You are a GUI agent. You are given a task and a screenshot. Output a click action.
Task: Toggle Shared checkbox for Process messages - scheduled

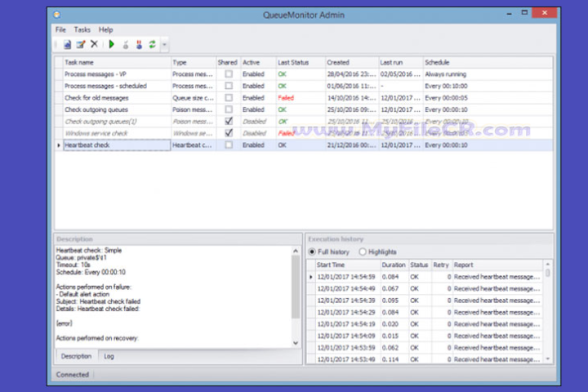click(229, 86)
